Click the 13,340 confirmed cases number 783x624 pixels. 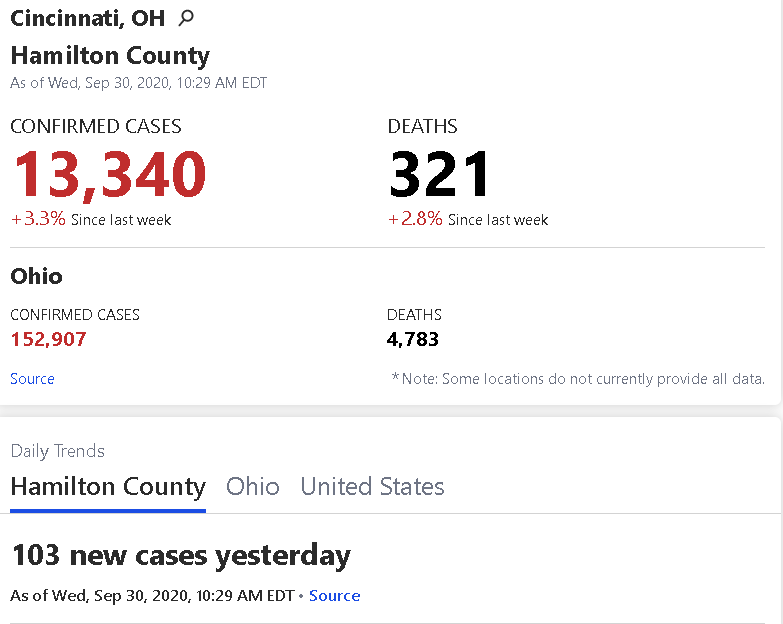[110, 174]
